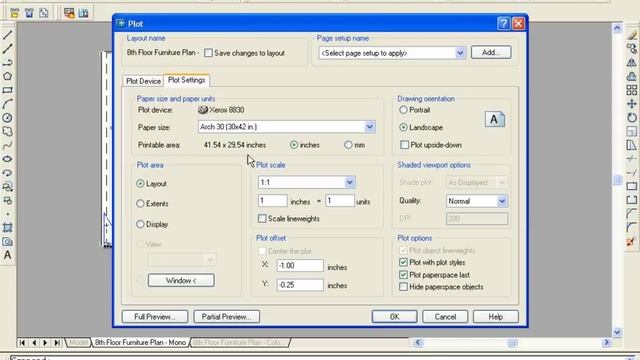The width and height of the screenshot is (640, 360).
Task: Switch to the Plot Device tab
Action: click(143, 81)
